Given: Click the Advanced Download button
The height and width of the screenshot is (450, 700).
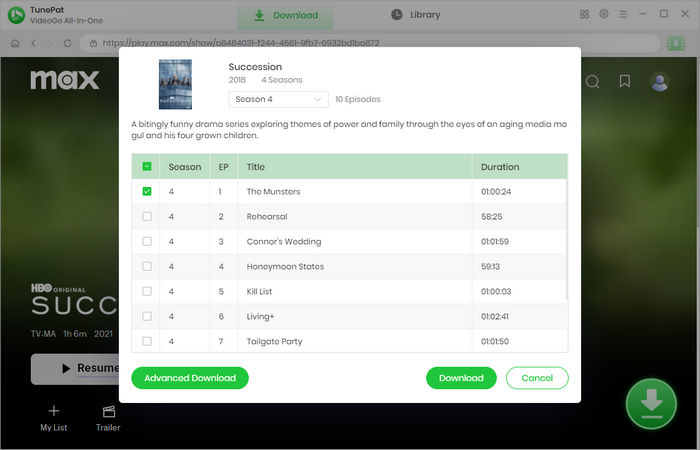Looking at the screenshot, I should pos(190,378).
